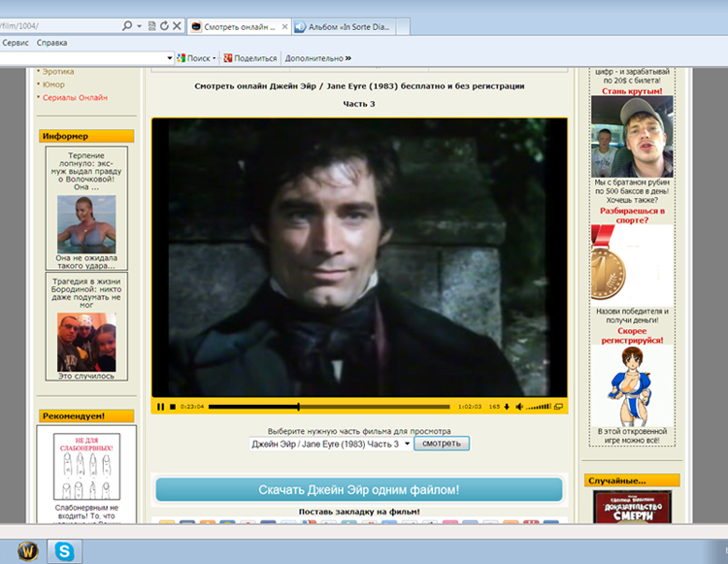This screenshot has height=564, width=728.
Task: Stop loading the page with X icon
Action: click(x=177, y=26)
